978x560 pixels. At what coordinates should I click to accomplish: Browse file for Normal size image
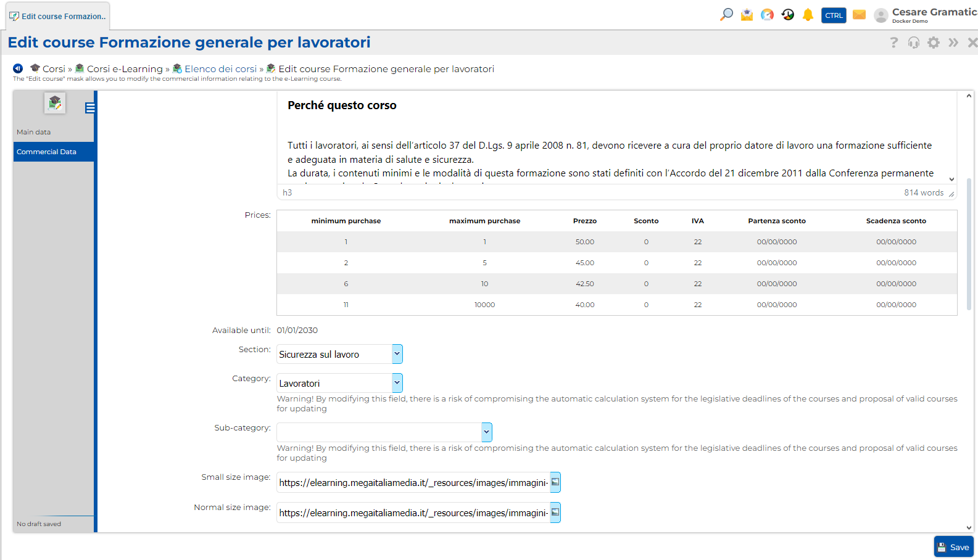coord(555,513)
